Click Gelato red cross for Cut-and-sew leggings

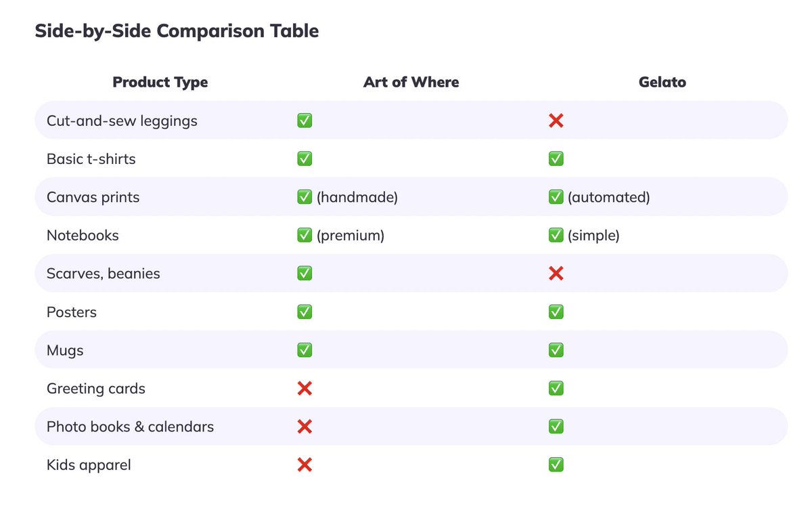(556, 121)
